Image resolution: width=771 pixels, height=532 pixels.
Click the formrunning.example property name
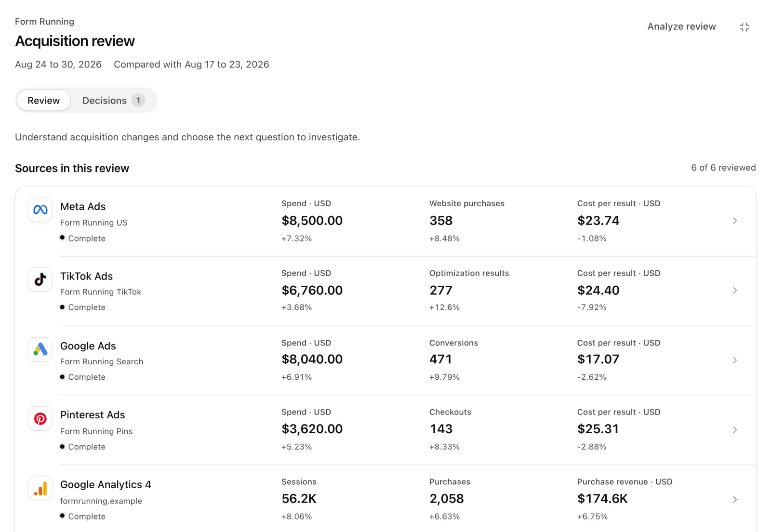coord(101,501)
